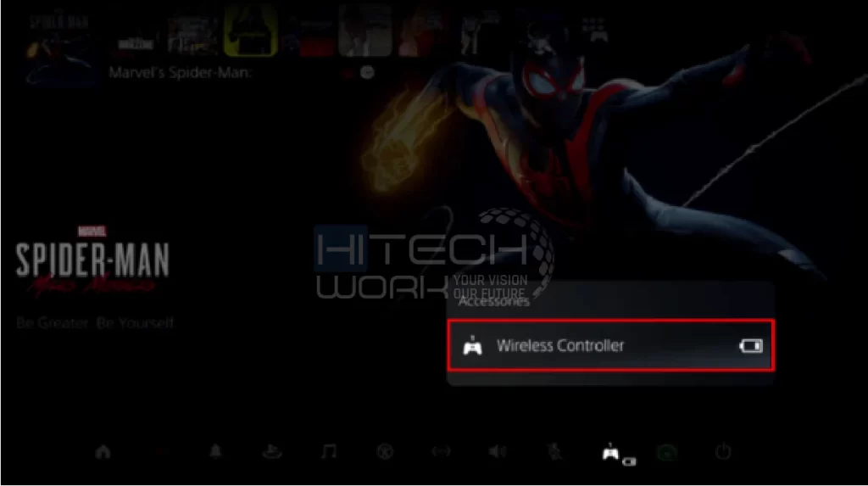Open the Sound speaker icon

click(497, 452)
